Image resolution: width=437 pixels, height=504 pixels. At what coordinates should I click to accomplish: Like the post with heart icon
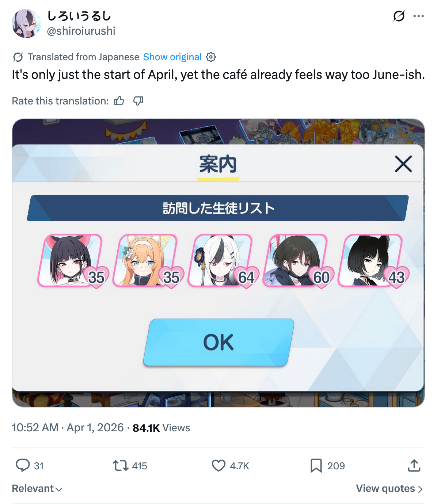tap(218, 465)
